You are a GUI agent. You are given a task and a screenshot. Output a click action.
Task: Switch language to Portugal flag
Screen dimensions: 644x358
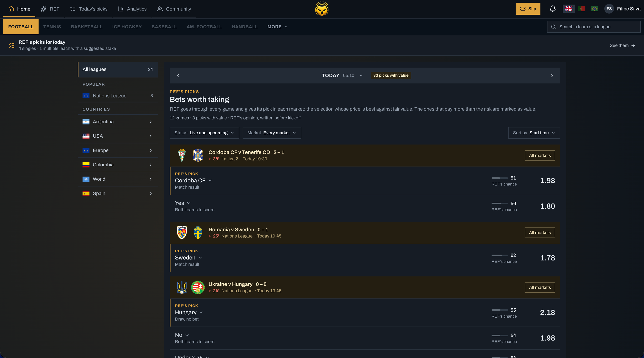582,9
